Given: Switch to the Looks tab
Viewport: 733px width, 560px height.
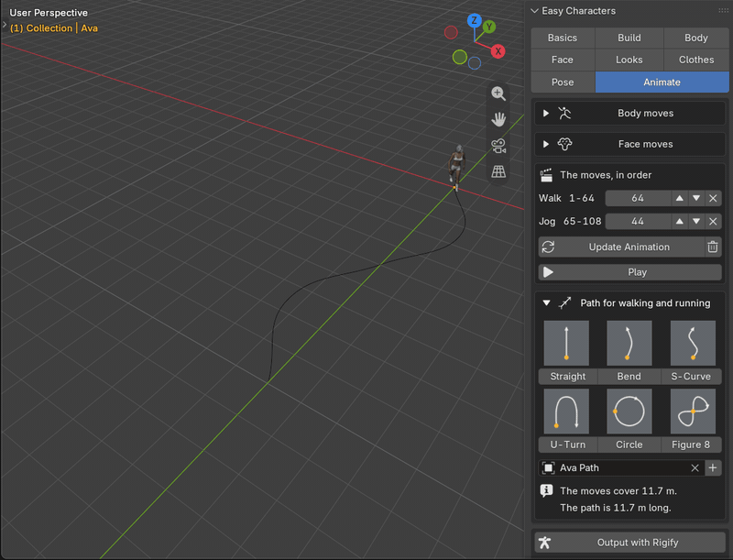Looking at the screenshot, I should [629, 60].
